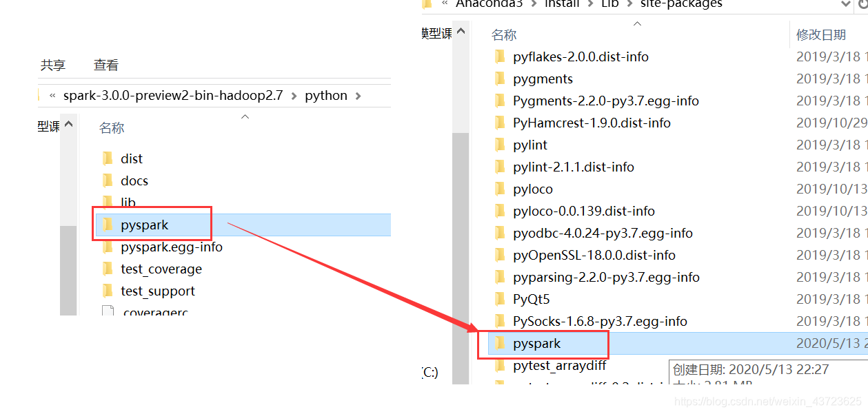868x414 pixels.
Task: Expand chevron after Anaconda3 in right address bar
Action: tap(534, 4)
